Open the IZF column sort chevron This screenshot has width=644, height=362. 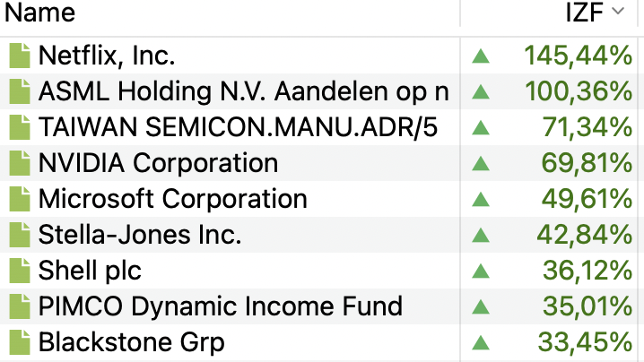pyautogui.click(x=617, y=12)
